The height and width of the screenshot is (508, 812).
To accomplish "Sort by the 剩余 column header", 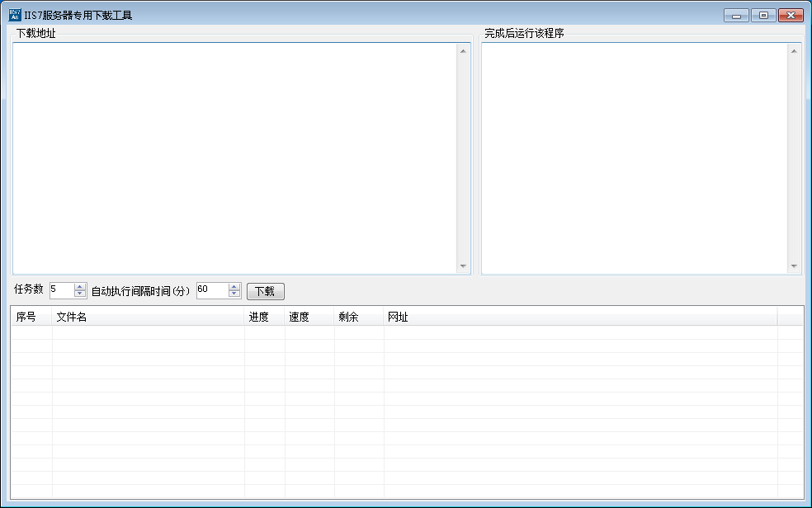I will tap(359, 317).
